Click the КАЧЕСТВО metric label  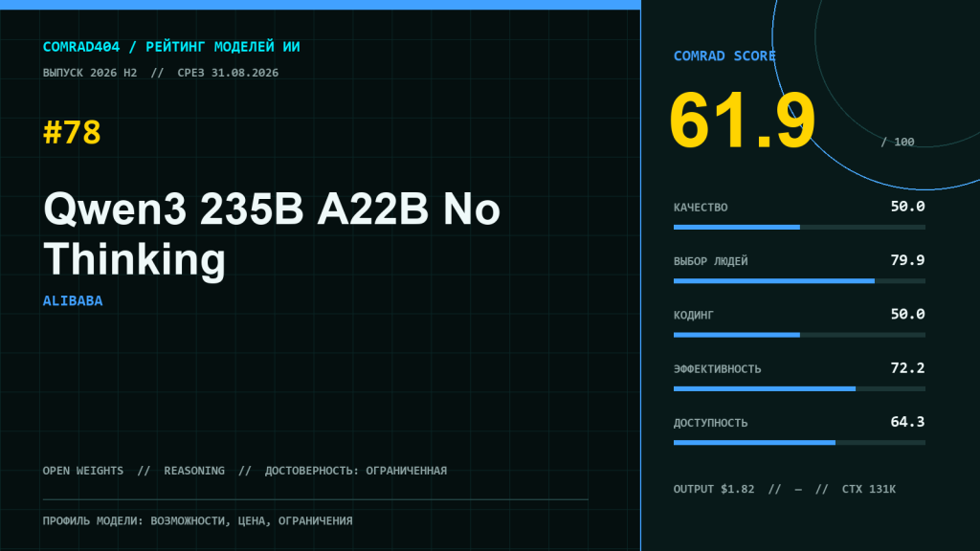701,208
